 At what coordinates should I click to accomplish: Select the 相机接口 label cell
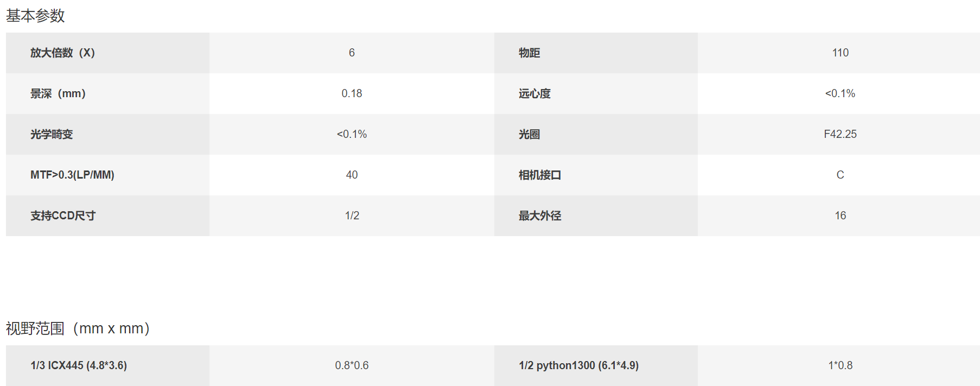(x=596, y=175)
